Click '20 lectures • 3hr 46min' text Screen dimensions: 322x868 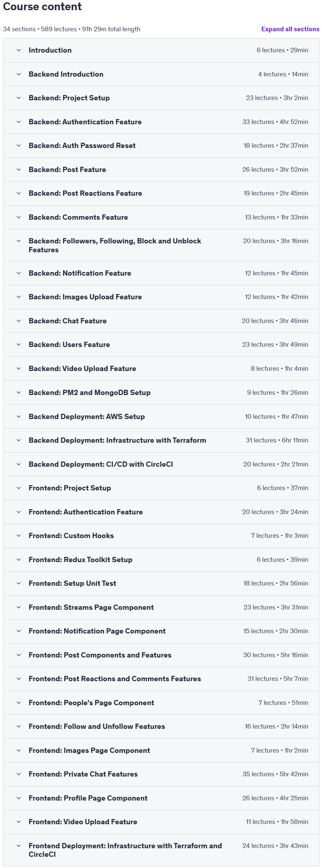[275, 321]
